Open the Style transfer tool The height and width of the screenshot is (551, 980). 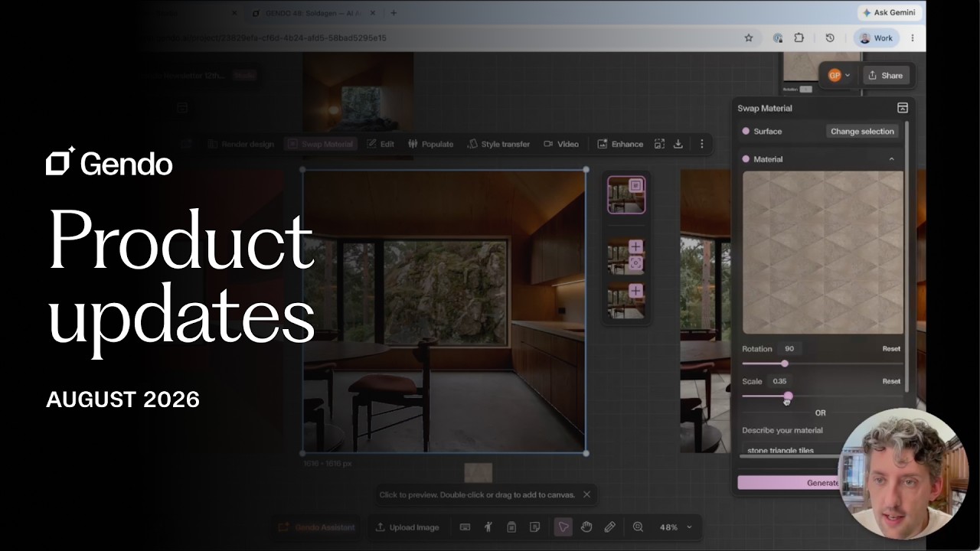[498, 144]
